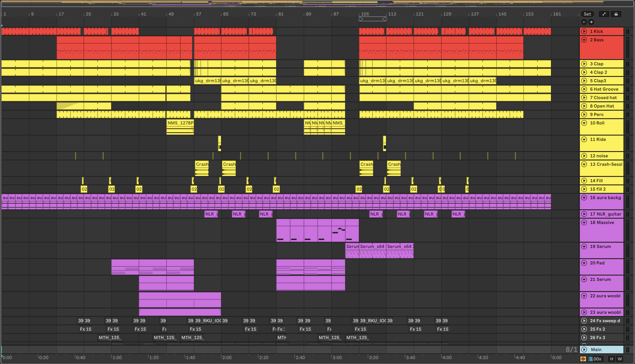Select the 1 Kick track header

click(x=601, y=31)
